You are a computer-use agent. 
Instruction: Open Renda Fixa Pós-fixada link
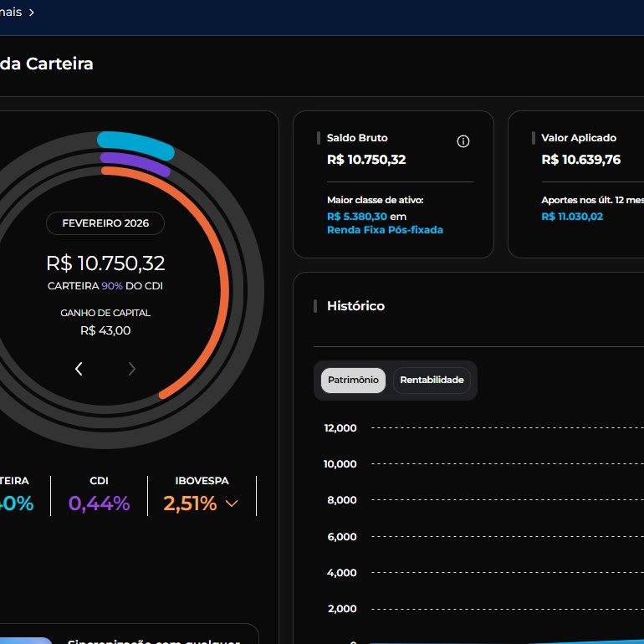385,230
